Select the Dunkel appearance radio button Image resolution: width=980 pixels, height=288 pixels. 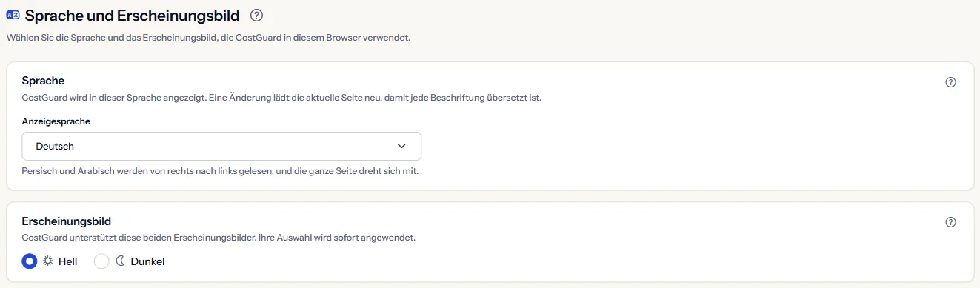pyautogui.click(x=101, y=261)
